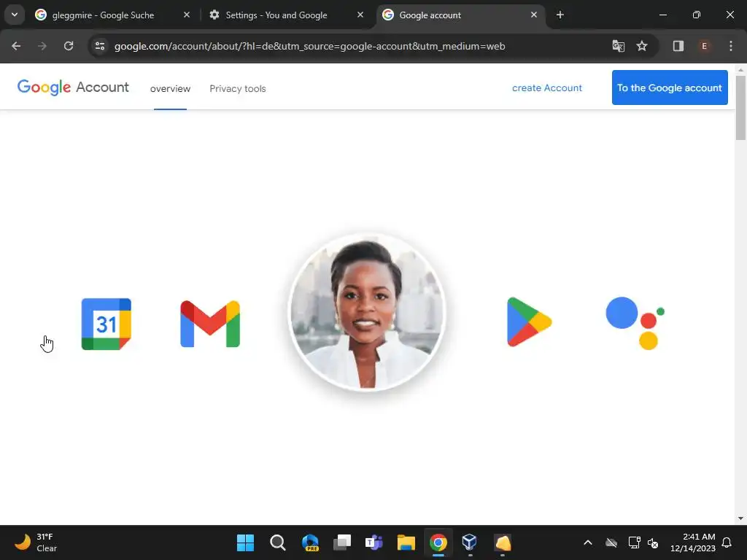
Task: Click the address bar URL
Action: (x=309, y=46)
